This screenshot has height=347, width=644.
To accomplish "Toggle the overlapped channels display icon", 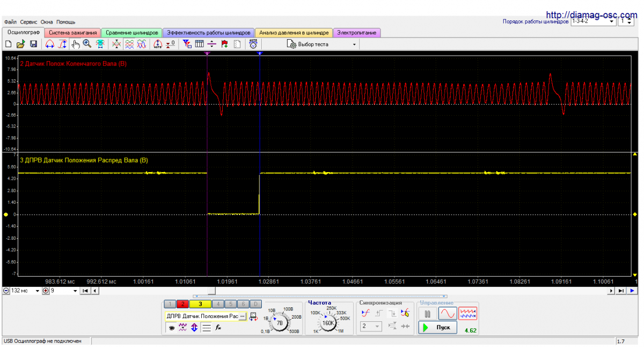I will pos(141,44).
